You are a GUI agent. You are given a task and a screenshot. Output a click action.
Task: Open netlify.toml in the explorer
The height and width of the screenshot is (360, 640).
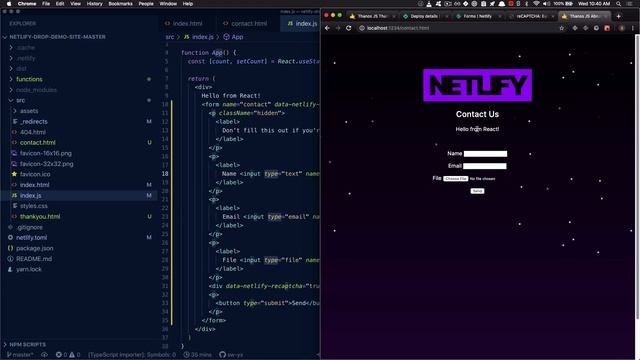(31, 238)
